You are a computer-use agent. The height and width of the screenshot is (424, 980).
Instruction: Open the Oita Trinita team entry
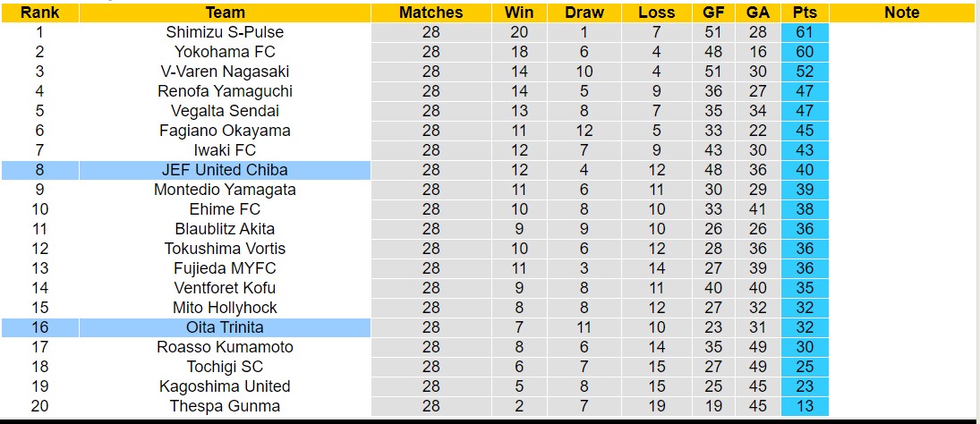point(225,327)
